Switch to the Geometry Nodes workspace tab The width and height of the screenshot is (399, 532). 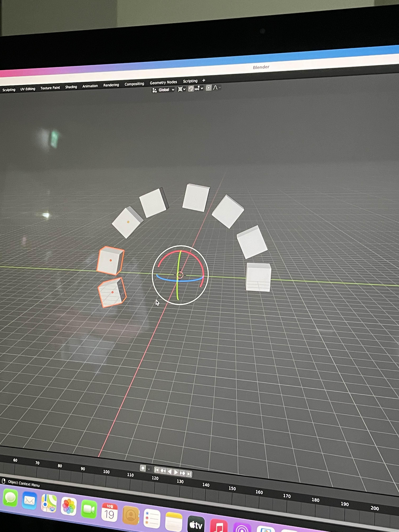pos(163,82)
